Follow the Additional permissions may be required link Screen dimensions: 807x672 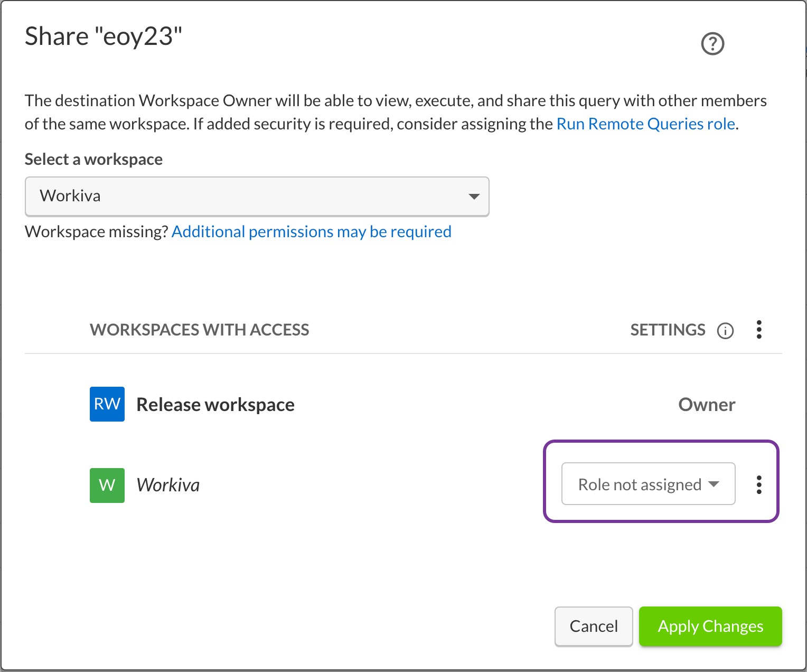[x=311, y=231]
